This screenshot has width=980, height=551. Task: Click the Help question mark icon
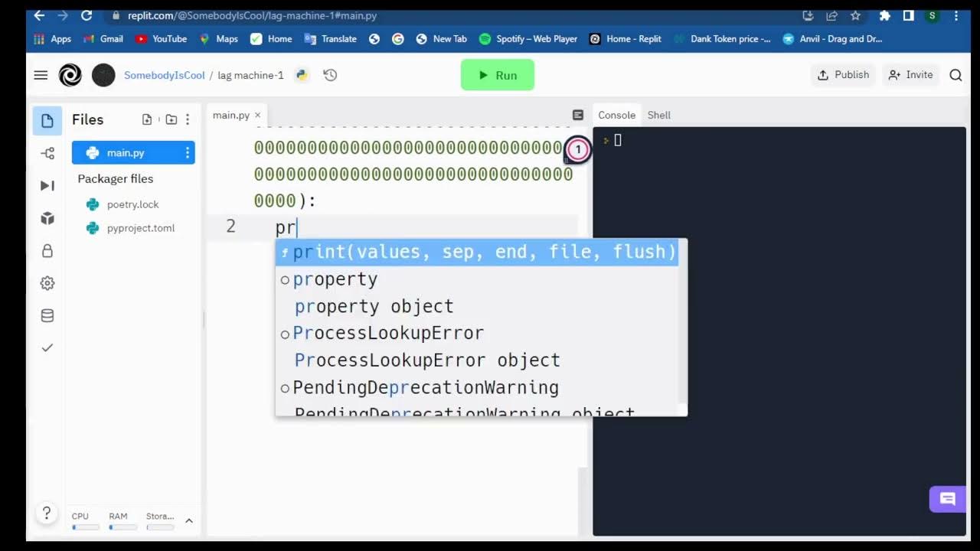pos(47,514)
